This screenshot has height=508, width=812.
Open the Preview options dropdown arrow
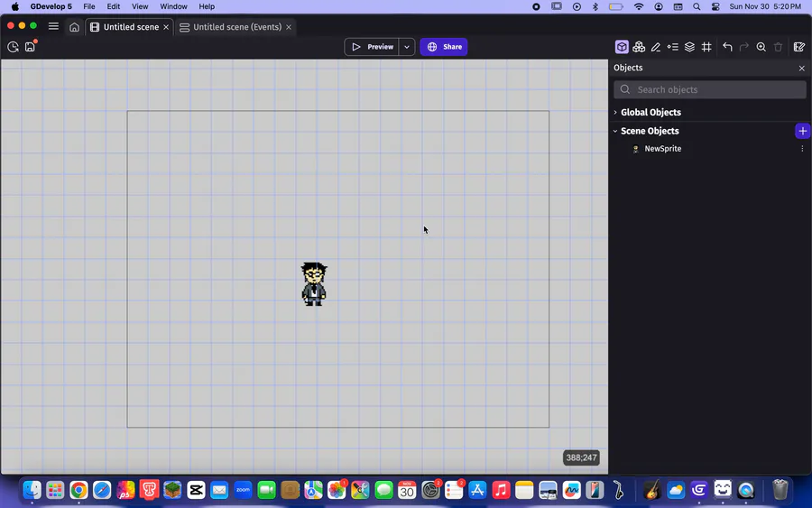pos(407,47)
